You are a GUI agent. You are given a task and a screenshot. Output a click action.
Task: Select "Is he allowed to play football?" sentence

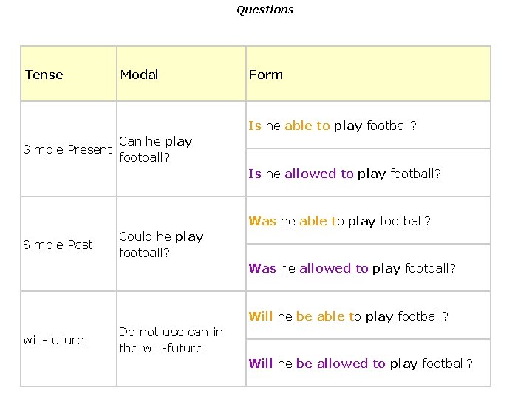point(344,174)
